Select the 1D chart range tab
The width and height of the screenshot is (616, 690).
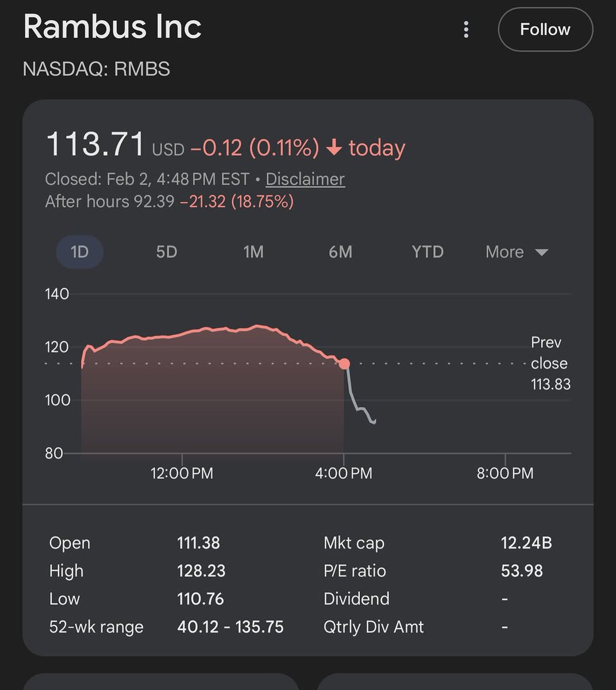click(79, 252)
